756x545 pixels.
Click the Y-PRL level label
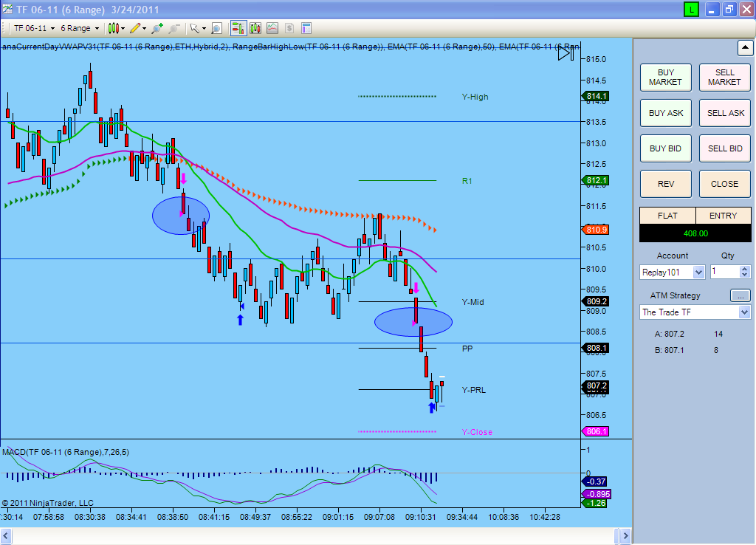coord(473,390)
